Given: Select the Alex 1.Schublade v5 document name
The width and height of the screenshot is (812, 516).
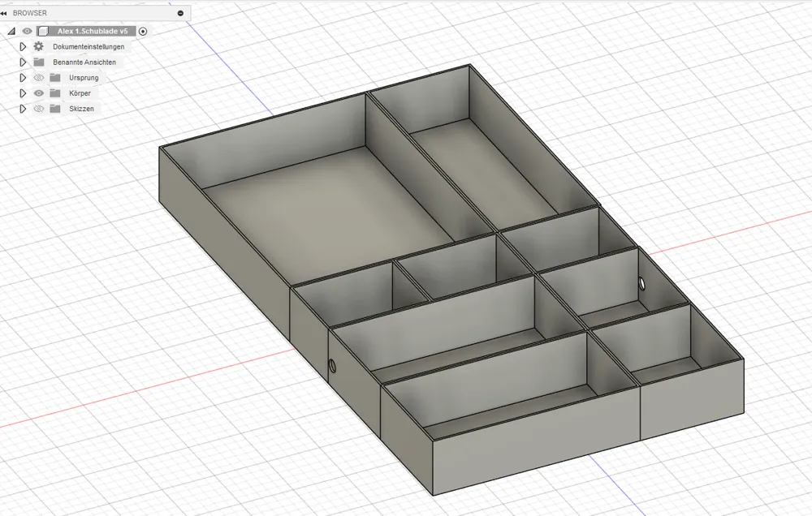Looking at the screenshot, I should (93, 31).
